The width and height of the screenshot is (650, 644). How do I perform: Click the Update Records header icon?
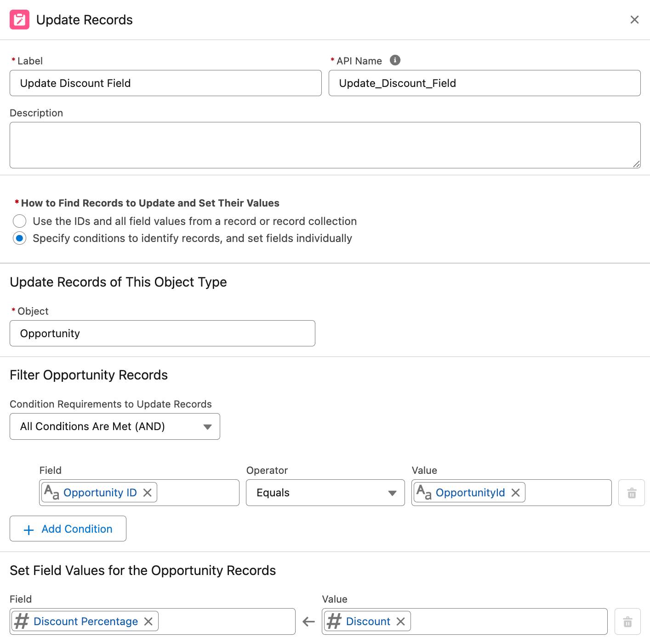[x=19, y=20]
